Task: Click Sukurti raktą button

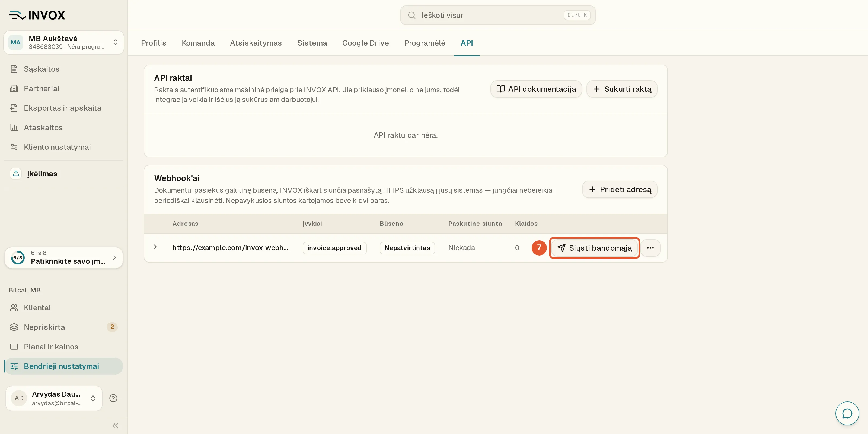Action: (x=622, y=89)
